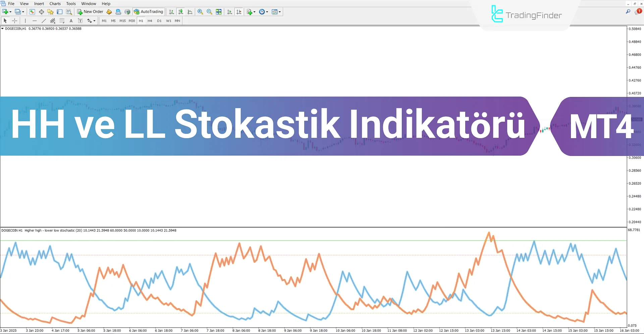Click the New Order button
The image size is (644, 334).
[x=90, y=12]
